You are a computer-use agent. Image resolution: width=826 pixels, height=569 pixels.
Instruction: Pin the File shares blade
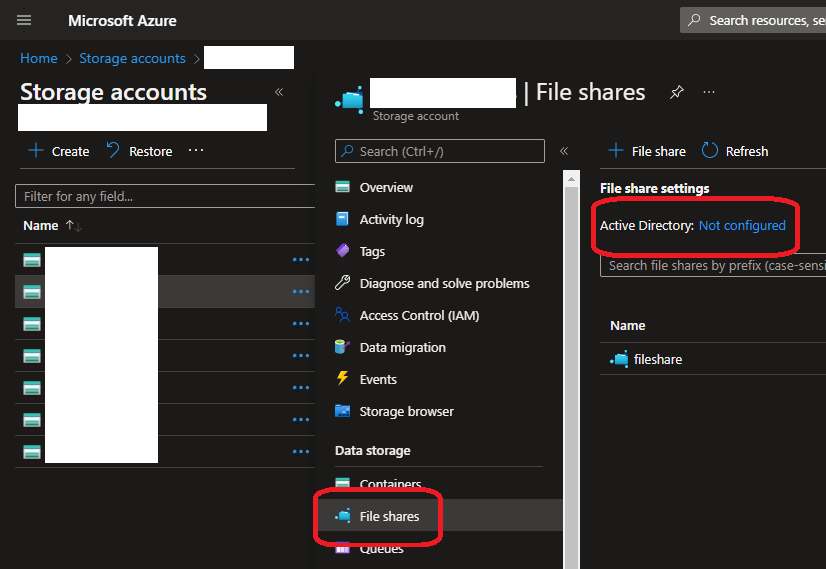click(677, 92)
